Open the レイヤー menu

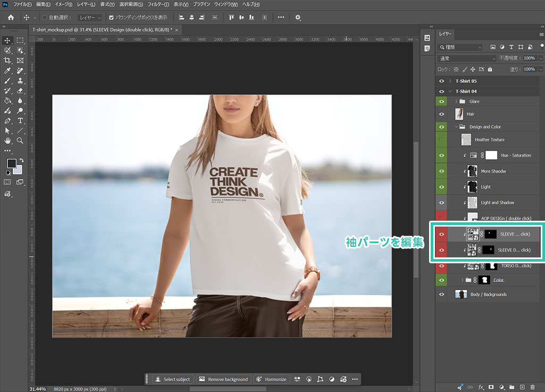coord(86,4)
